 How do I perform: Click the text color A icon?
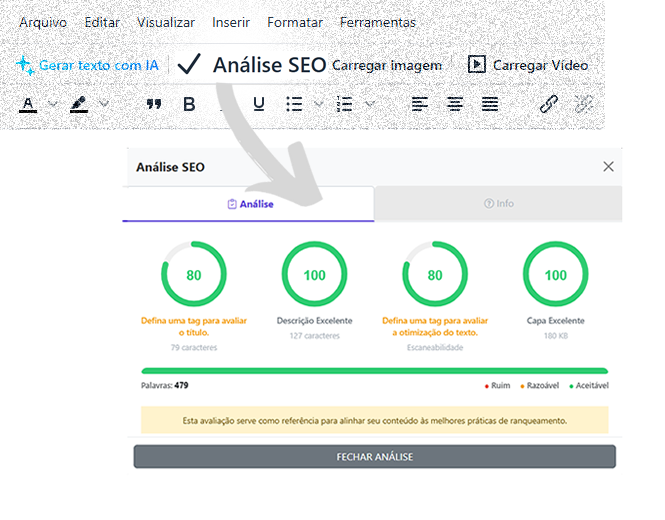click(x=28, y=104)
